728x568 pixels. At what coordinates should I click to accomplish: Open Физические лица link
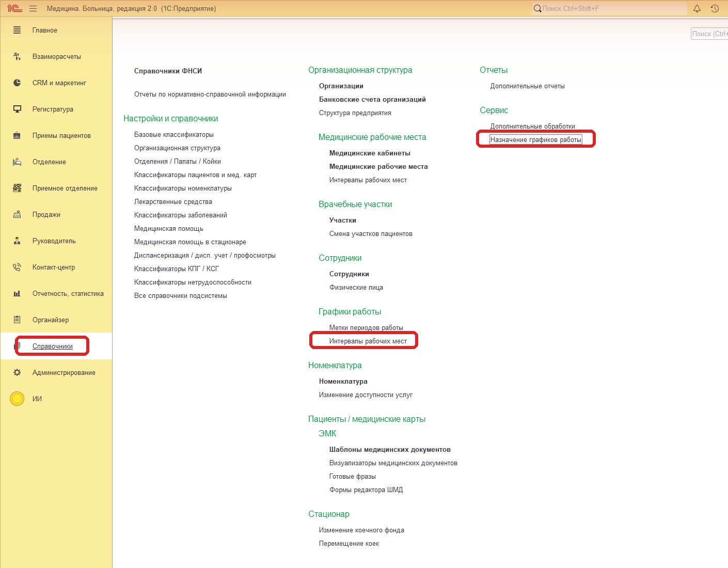tap(356, 287)
